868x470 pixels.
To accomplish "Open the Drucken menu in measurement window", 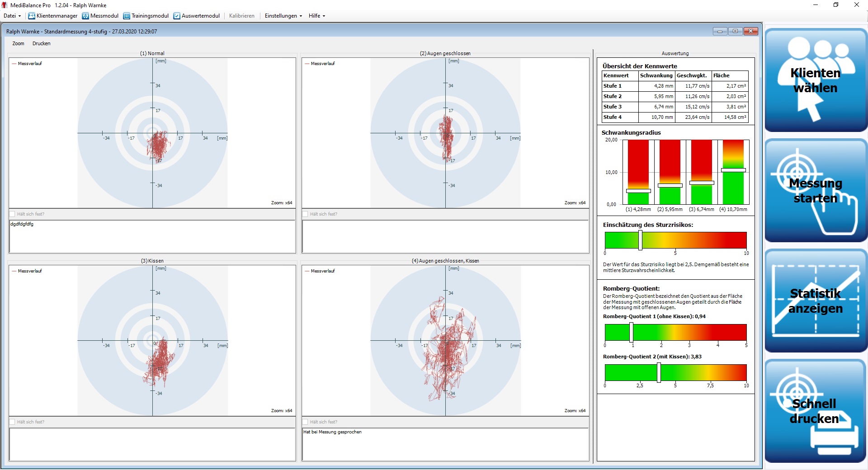I will [x=42, y=44].
